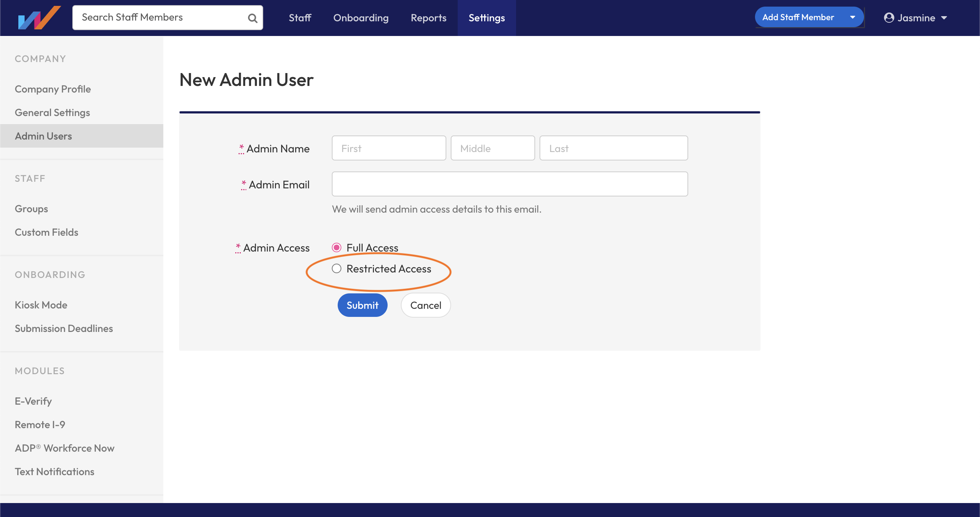Open E-Verify module settings
Viewport: 980px width, 517px height.
pos(33,401)
